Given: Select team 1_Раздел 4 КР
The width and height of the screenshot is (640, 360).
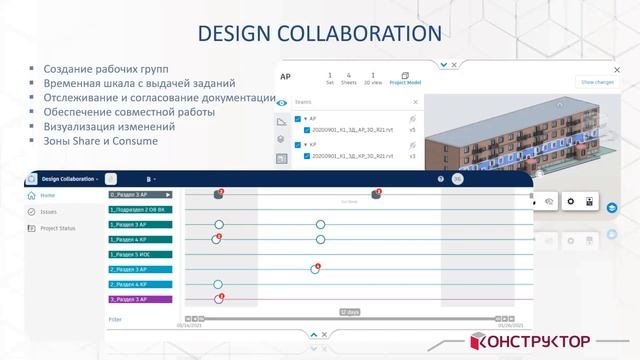Looking at the screenshot, I should click(140, 240).
